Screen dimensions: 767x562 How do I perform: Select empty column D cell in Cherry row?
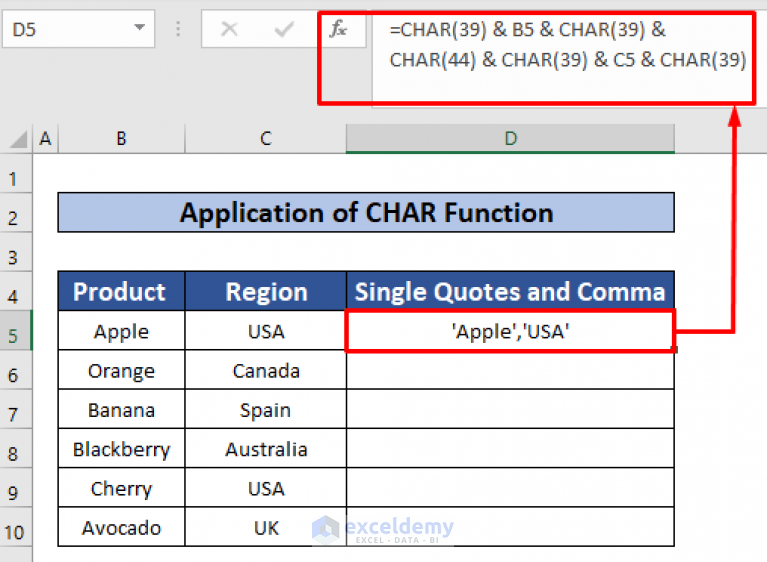510,488
